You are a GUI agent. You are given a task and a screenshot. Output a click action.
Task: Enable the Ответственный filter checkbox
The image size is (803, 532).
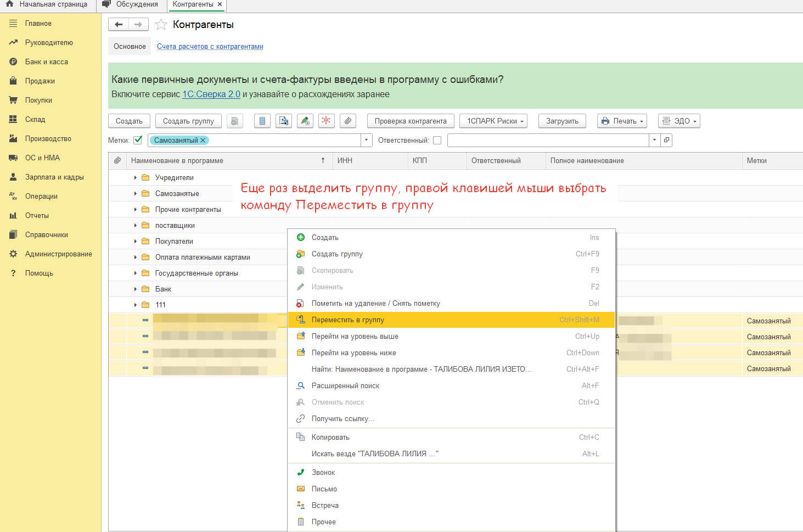[x=437, y=141]
